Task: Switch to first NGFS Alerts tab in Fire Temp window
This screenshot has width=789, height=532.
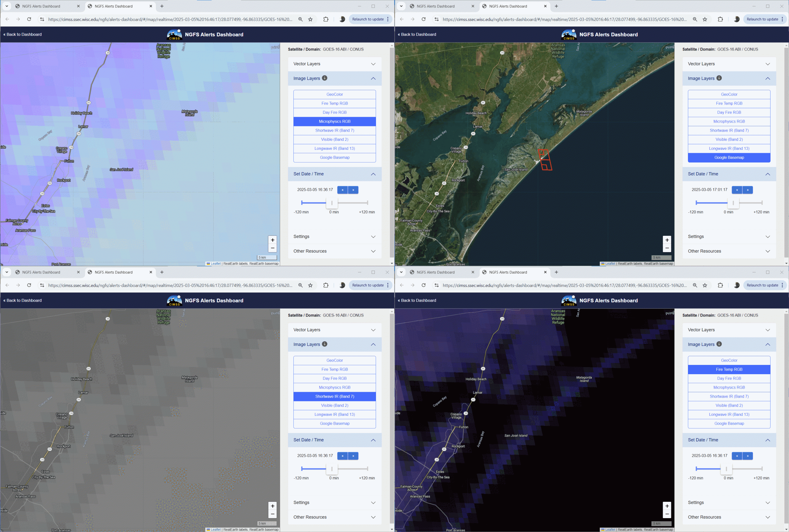Action: [x=442, y=272]
